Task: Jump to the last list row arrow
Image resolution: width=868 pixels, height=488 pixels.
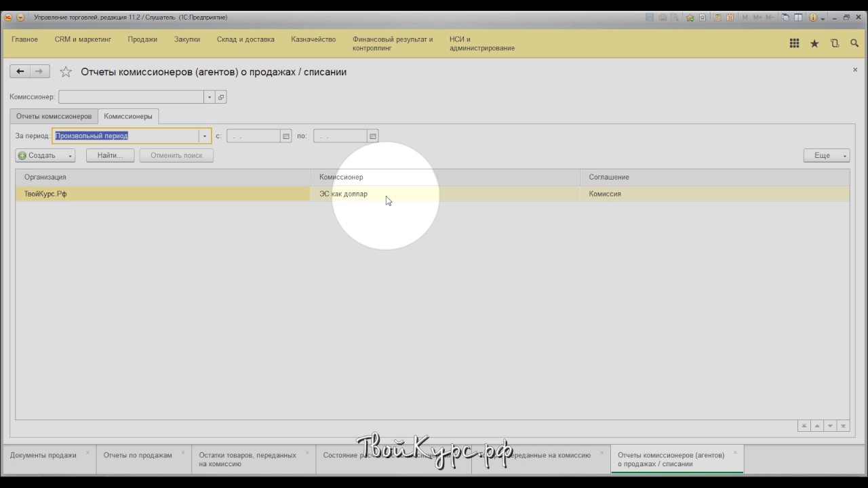Action: [843, 426]
